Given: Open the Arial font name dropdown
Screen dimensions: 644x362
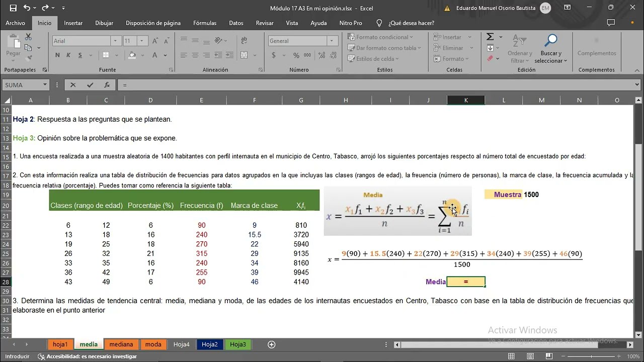Looking at the screenshot, I should 116,41.
